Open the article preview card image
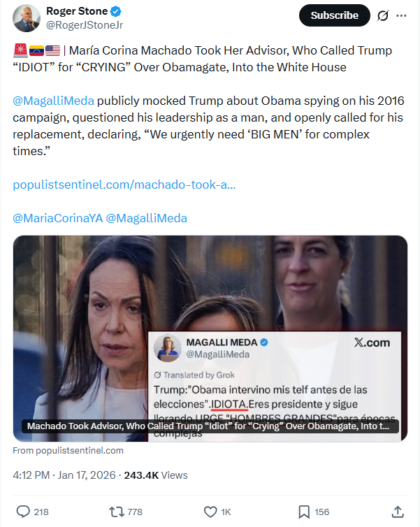 [x=210, y=338]
